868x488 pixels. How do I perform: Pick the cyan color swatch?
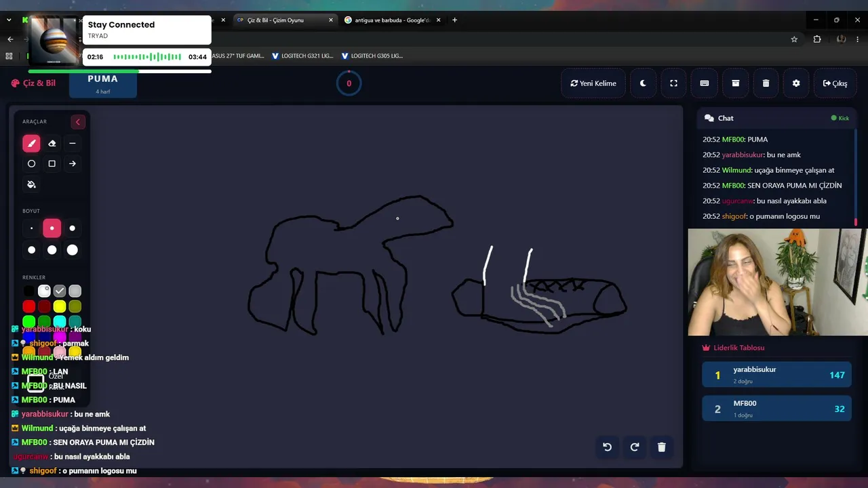click(60, 321)
